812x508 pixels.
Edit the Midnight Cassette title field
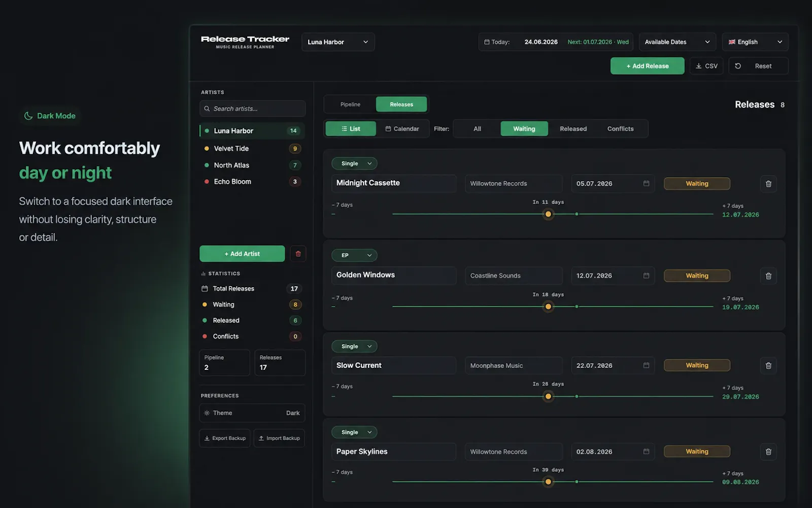[x=394, y=183]
